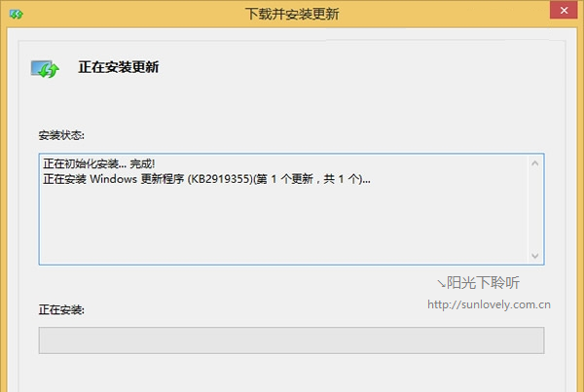Click the 正在初始化安装... 完成! status line

99,163
